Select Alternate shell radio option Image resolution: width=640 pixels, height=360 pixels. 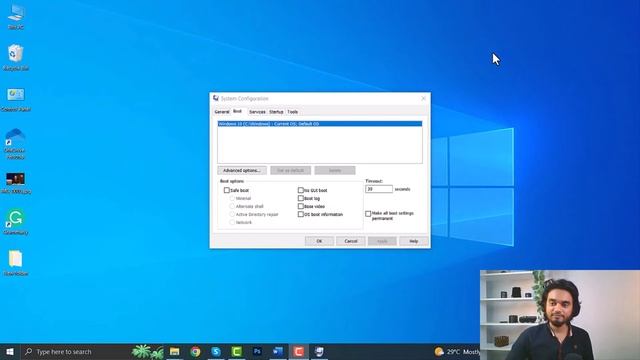click(232, 206)
